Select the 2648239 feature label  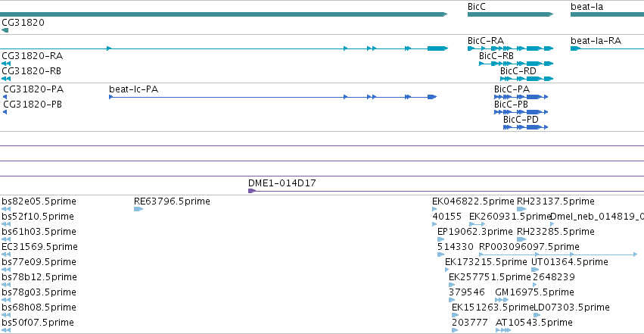tap(554, 277)
